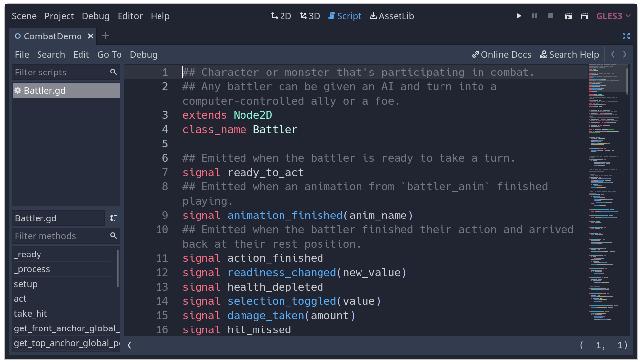
Task: Click the Play Scene icon
Action: (568, 16)
